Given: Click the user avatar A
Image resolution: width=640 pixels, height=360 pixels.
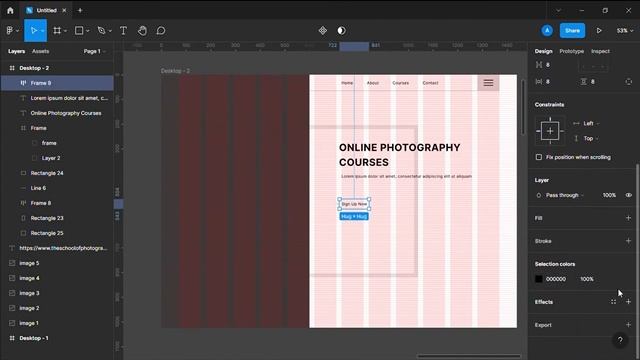Looking at the screenshot, I should pyautogui.click(x=547, y=31).
